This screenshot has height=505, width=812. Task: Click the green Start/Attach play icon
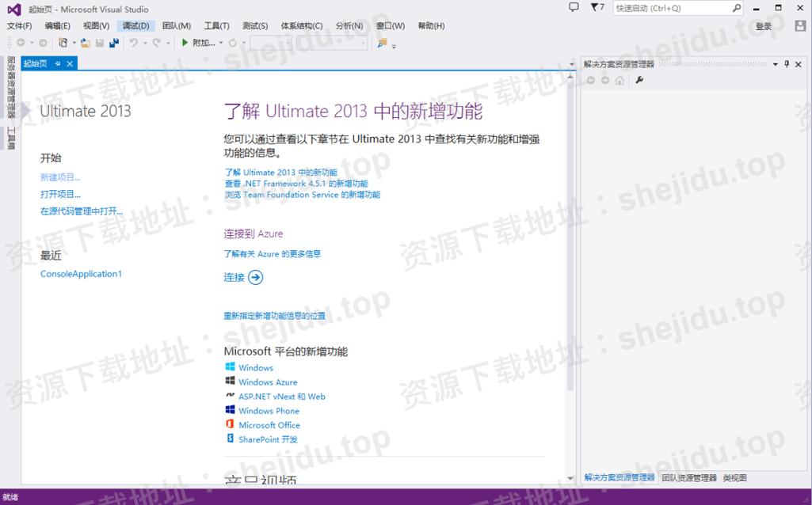pyautogui.click(x=185, y=43)
